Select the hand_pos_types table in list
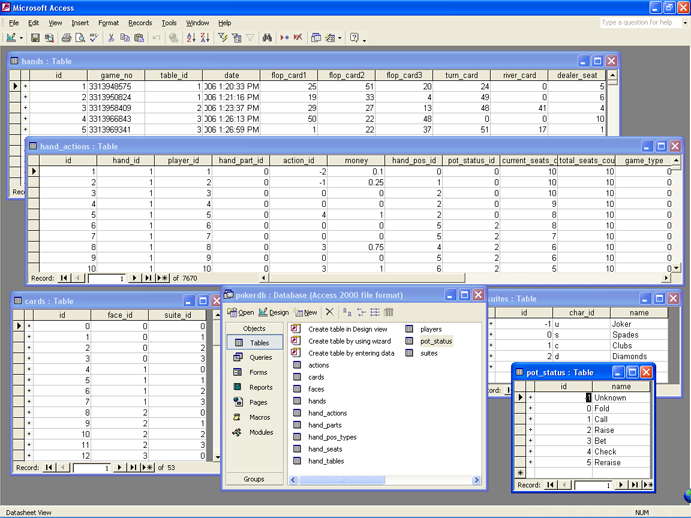 332,437
